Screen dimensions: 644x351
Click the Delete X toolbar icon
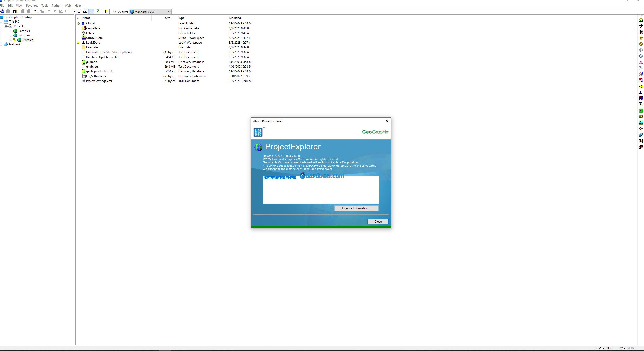(66, 11)
